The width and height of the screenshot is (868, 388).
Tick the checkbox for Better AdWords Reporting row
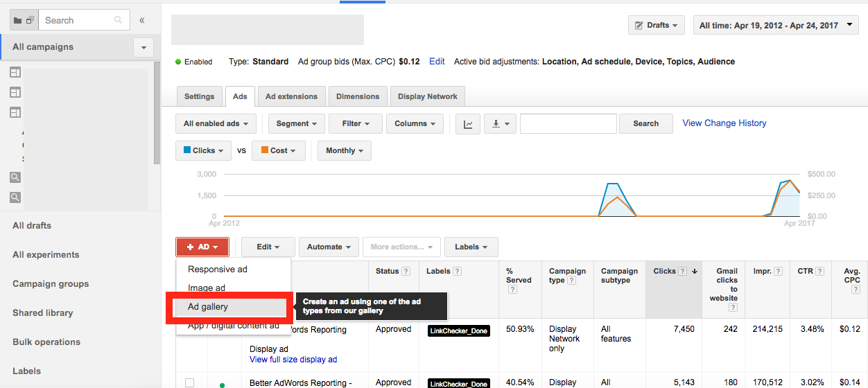[189, 382]
